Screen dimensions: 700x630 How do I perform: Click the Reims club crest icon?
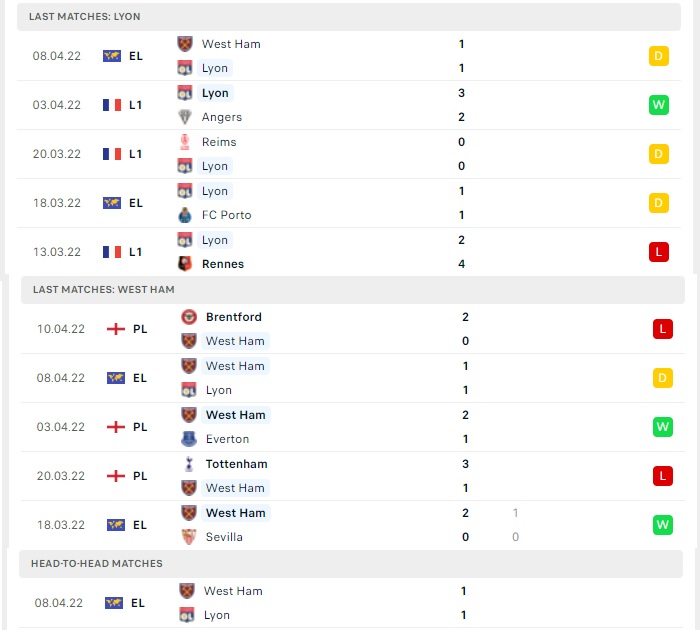tap(184, 142)
